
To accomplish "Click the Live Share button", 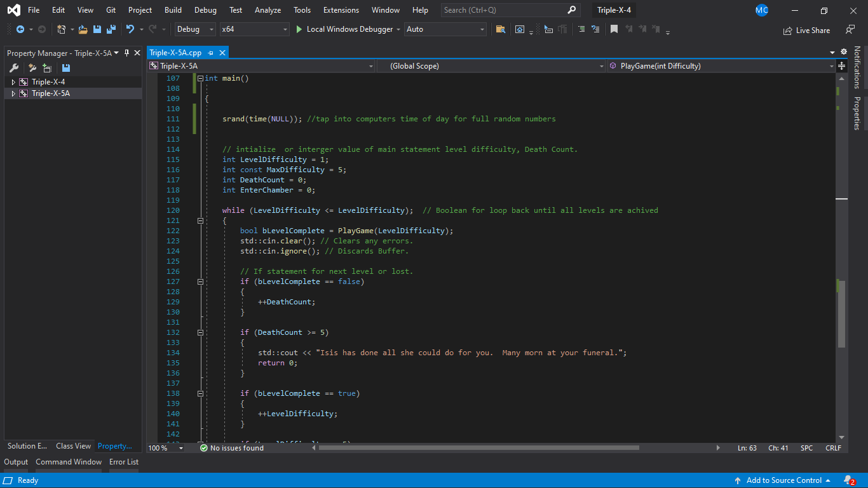I will pos(806,30).
